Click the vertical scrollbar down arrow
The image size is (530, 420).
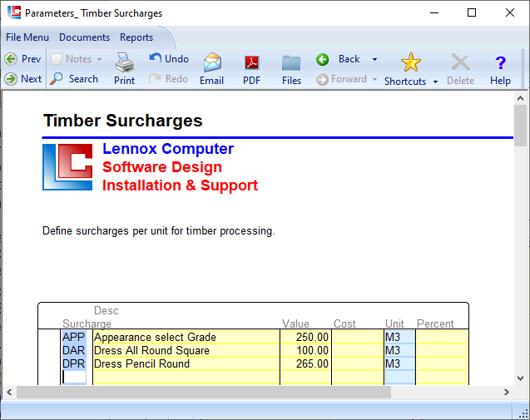click(x=520, y=378)
